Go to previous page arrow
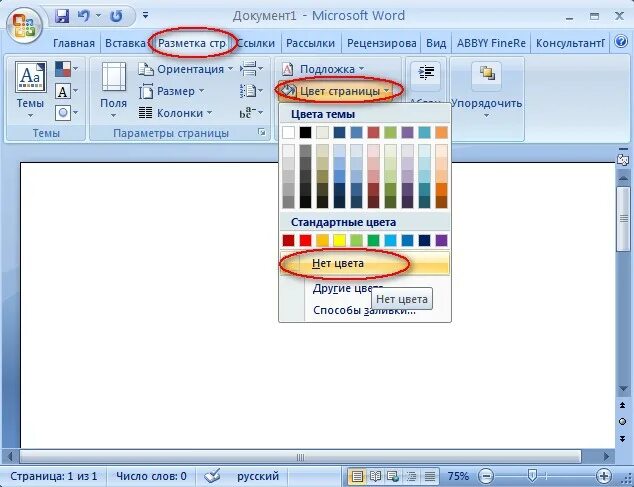 (x=623, y=405)
